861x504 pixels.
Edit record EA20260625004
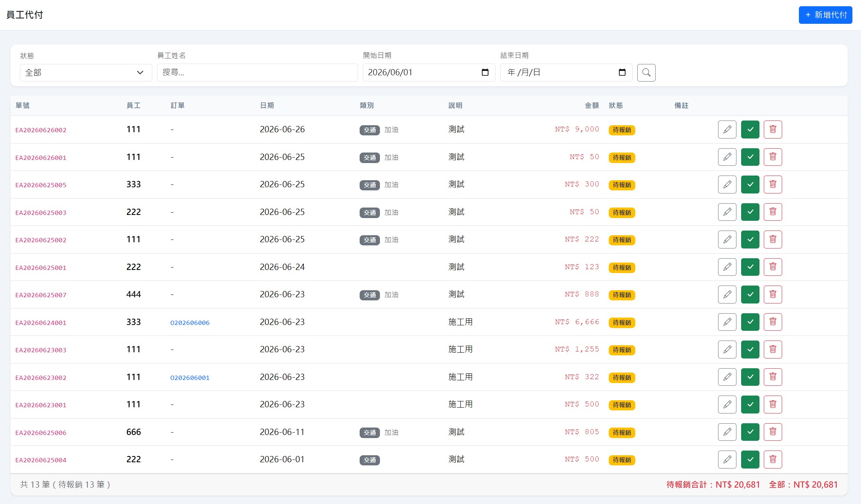pos(727,460)
